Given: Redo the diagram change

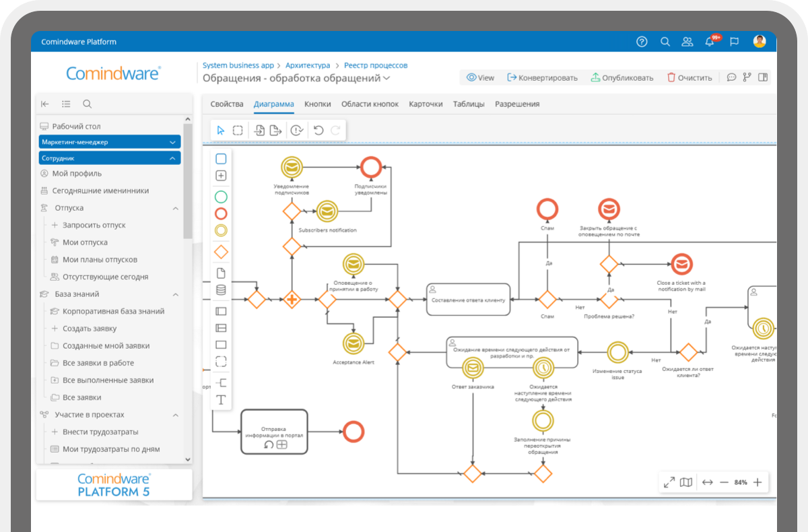Looking at the screenshot, I should 335,131.
